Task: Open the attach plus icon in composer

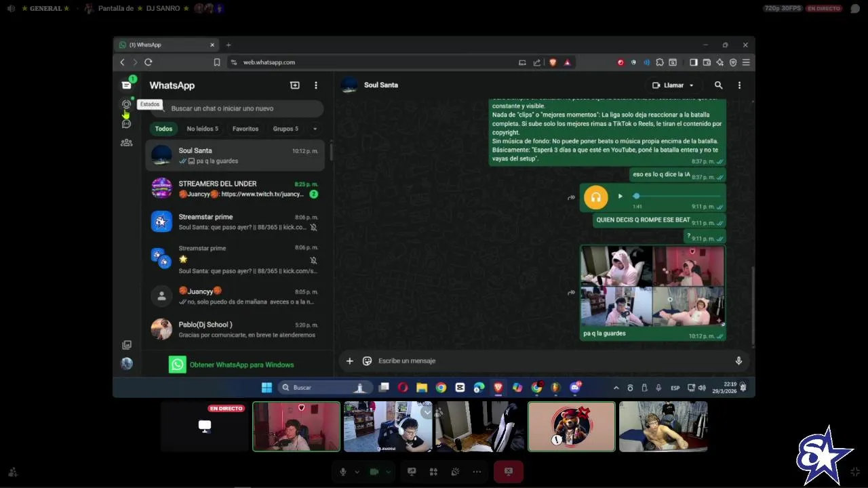Action: click(350, 361)
